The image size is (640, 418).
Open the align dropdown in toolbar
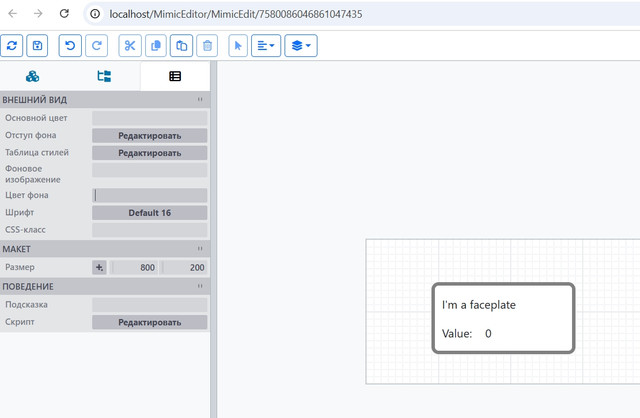pyautogui.click(x=266, y=45)
